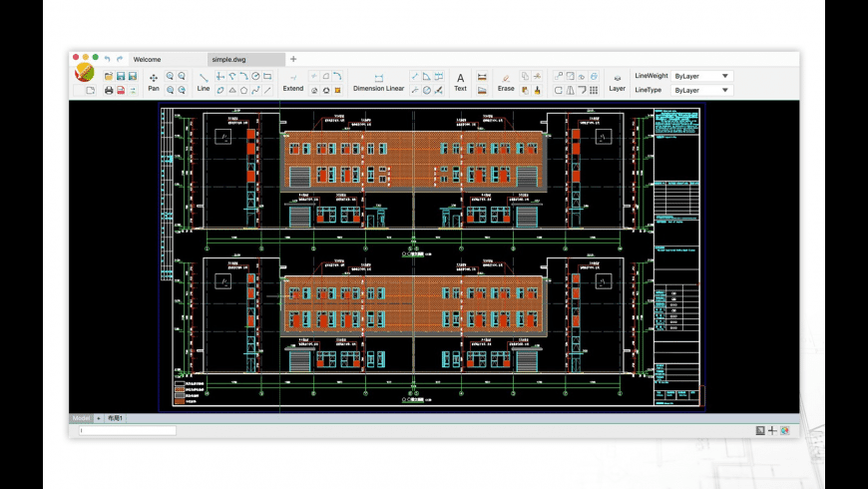Viewport: 868px width, 489px height.
Task: Click the copy objects icon
Action: tap(525, 76)
